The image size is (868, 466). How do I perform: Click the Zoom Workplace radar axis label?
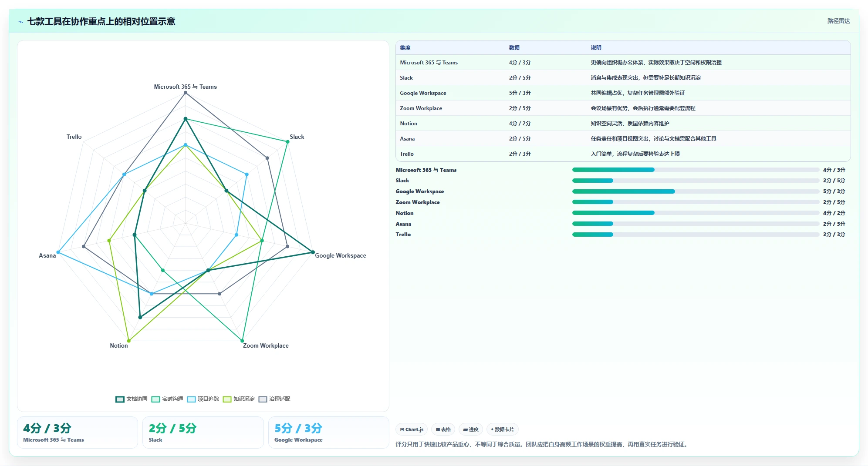coord(266,345)
